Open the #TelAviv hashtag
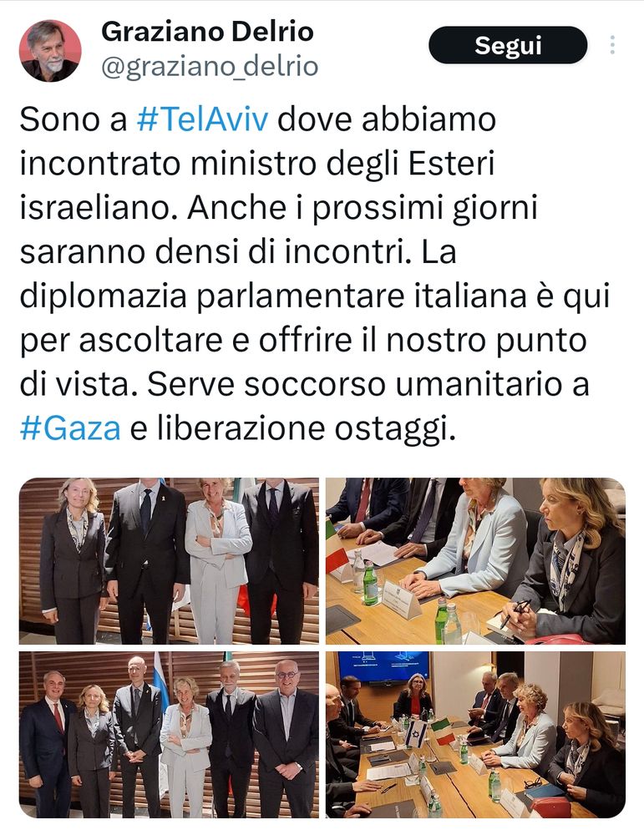The image size is (644, 835). click(x=202, y=119)
